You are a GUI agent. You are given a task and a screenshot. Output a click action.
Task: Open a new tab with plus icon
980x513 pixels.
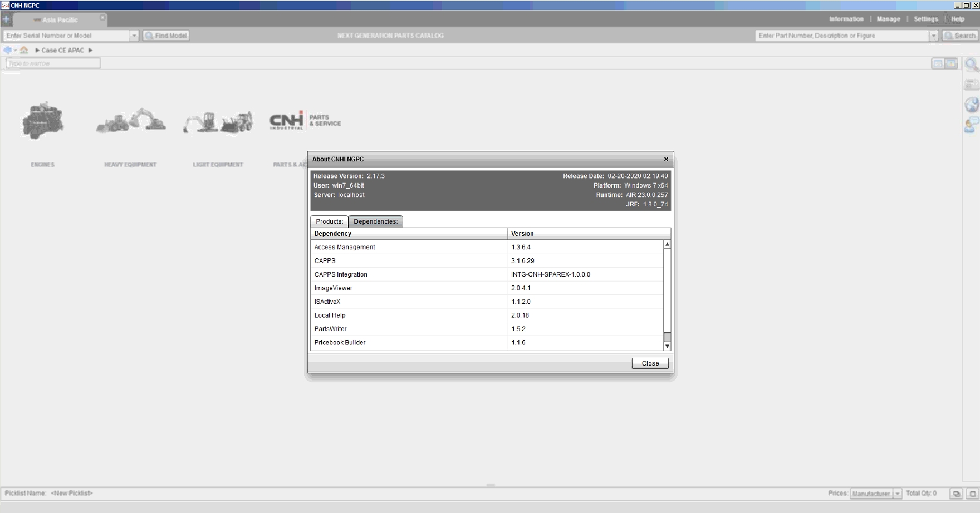coord(6,19)
